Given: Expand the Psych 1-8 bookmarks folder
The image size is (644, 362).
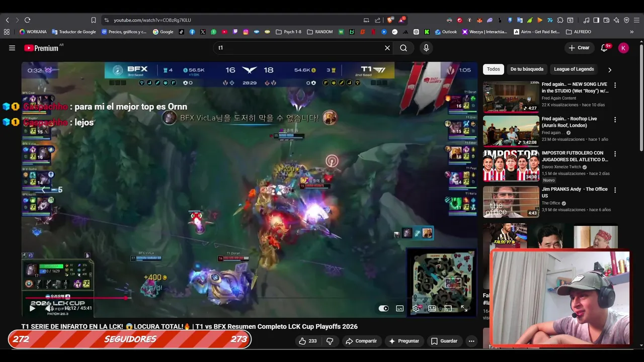Looking at the screenshot, I should click(288, 32).
